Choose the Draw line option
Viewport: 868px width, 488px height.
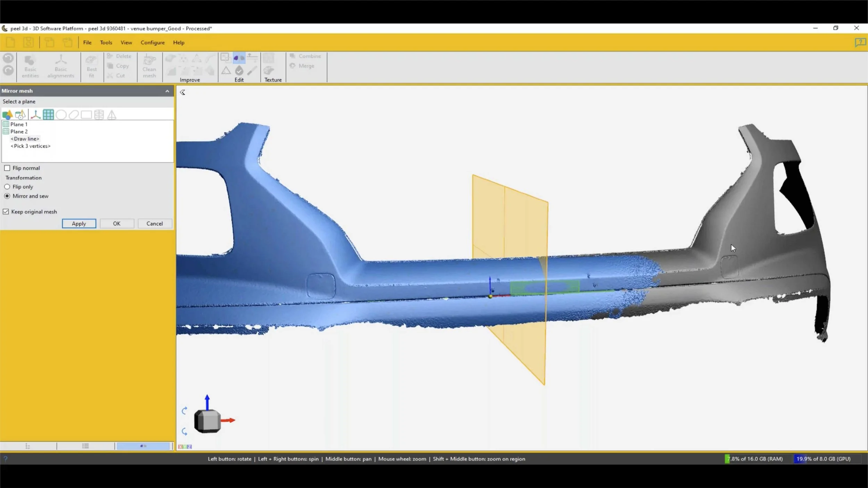coord(25,139)
